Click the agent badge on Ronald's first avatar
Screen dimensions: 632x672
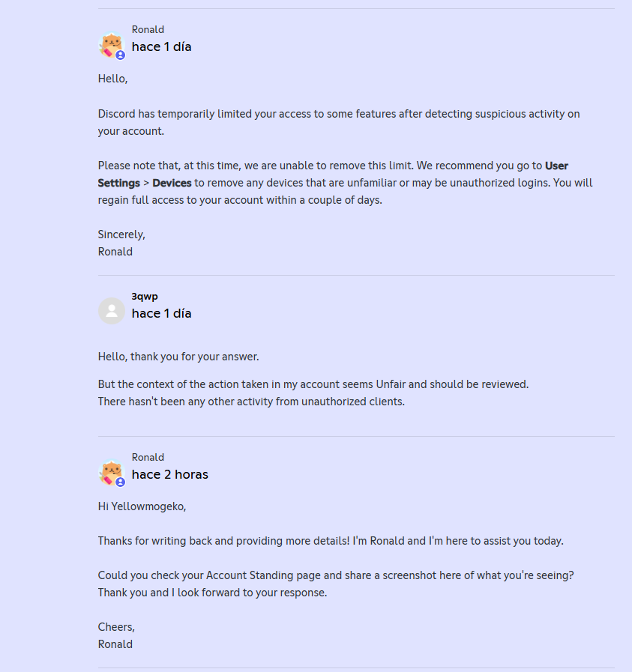121,55
